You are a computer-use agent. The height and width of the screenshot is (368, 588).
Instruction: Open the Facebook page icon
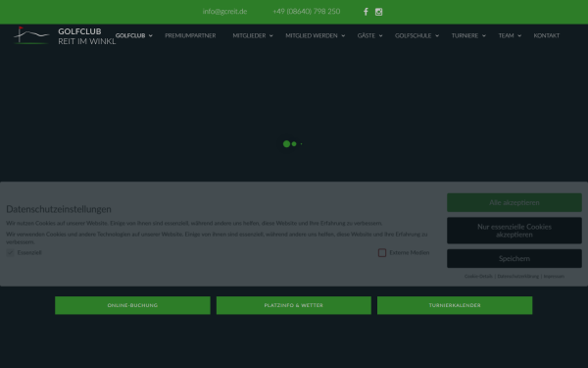(366, 12)
